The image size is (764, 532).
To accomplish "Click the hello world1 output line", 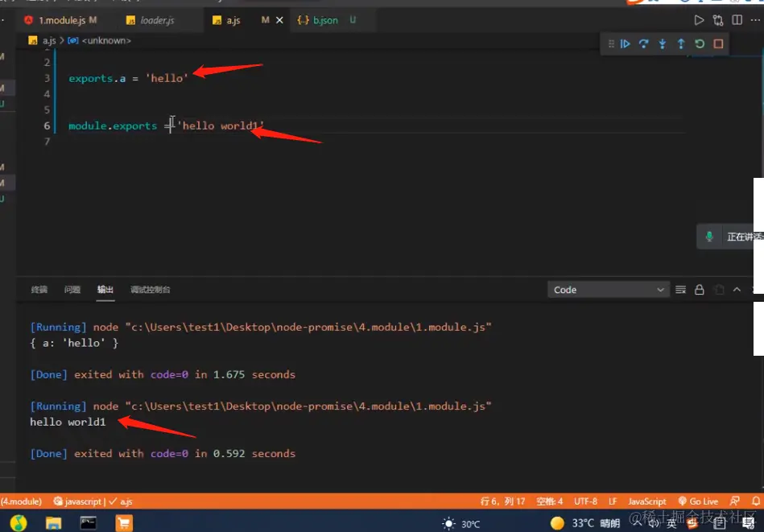I will pyautogui.click(x=68, y=422).
